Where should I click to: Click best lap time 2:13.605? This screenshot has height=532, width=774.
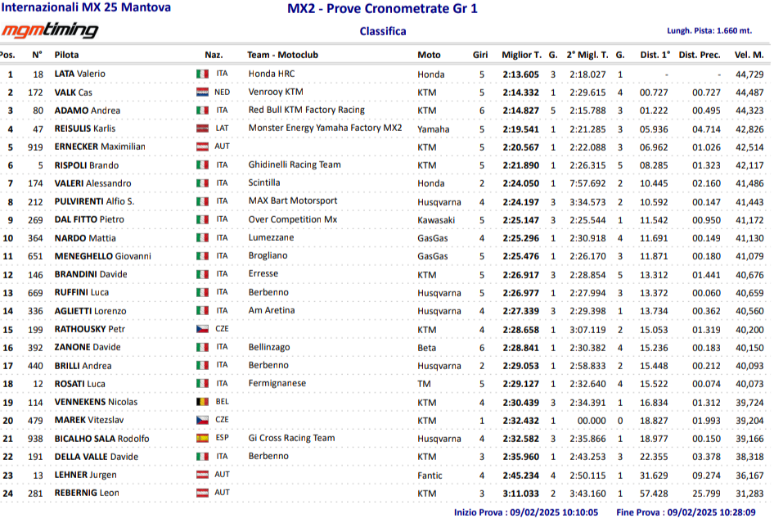[520, 74]
